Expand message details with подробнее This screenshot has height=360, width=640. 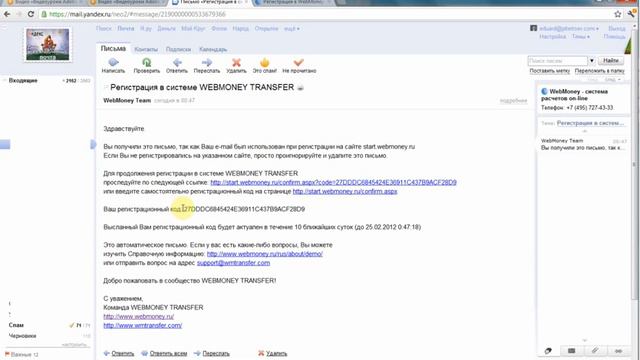click(513, 100)
